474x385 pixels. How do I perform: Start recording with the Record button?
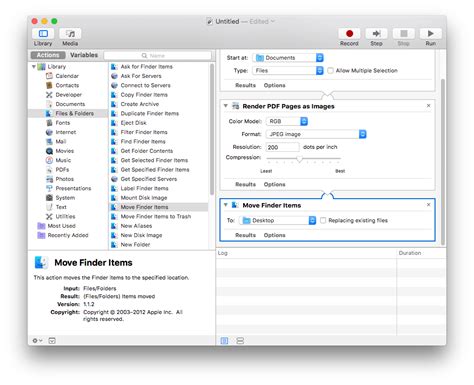[x=349, y=34]
